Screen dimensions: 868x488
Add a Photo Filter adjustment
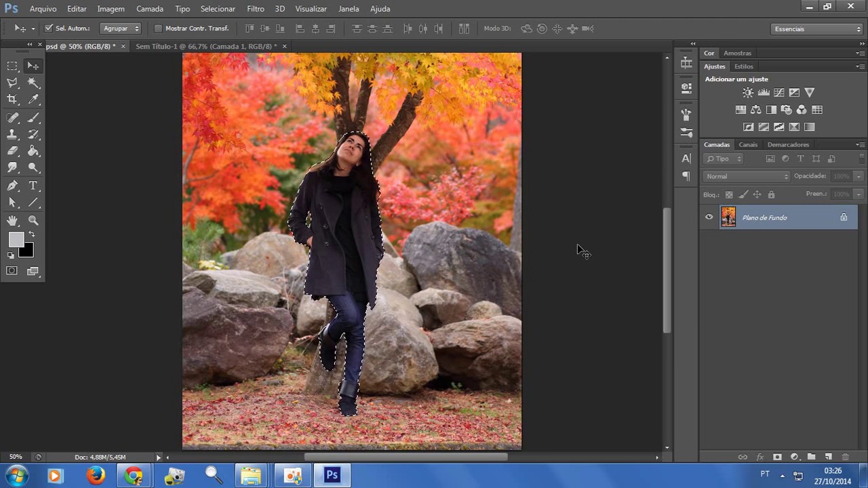pyautogui.click(x=787, y=110)
